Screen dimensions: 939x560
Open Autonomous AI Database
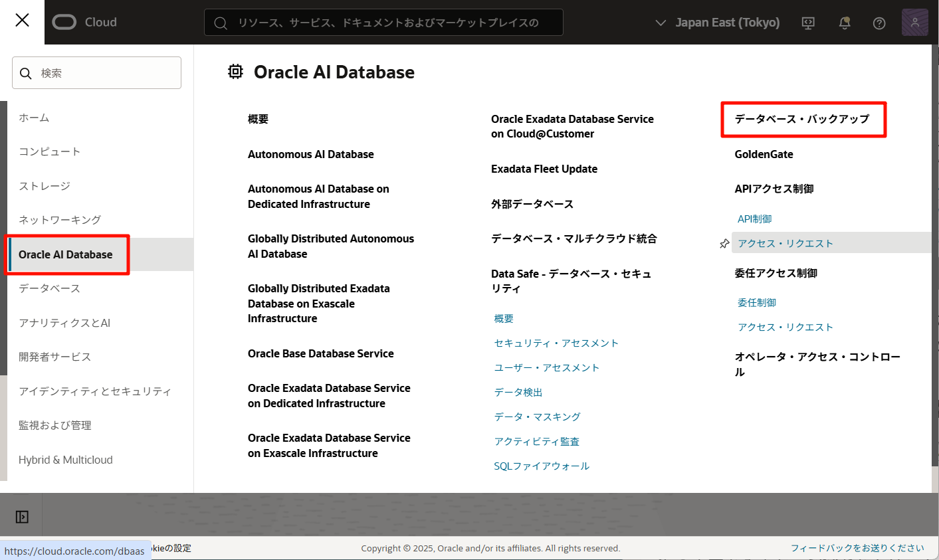[311, 154]
